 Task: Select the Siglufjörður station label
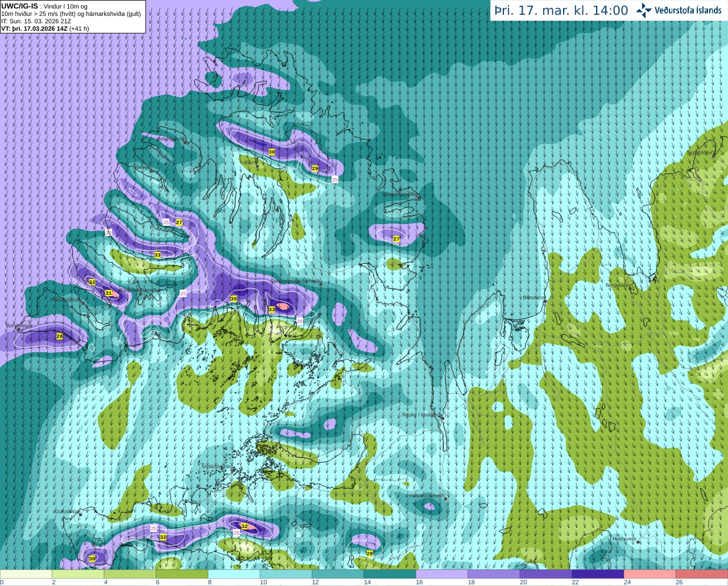click(700, 152)
